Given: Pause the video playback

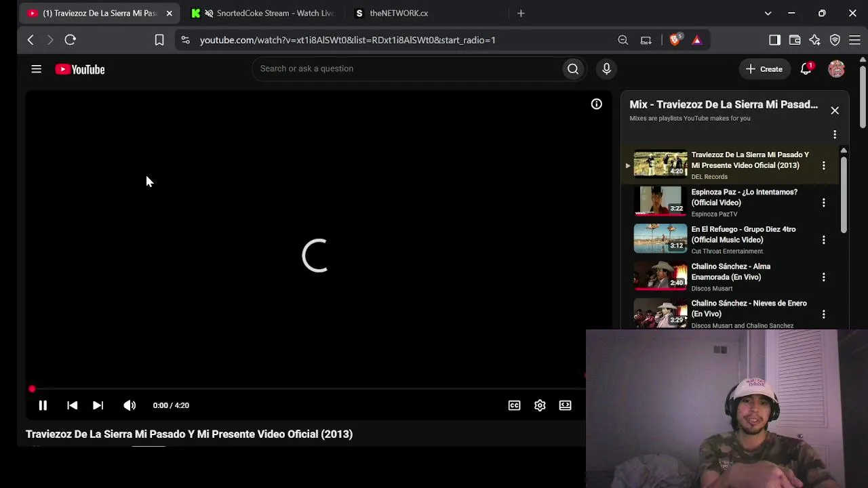Looking at the screenshot, I should click(x=43, y=405).
